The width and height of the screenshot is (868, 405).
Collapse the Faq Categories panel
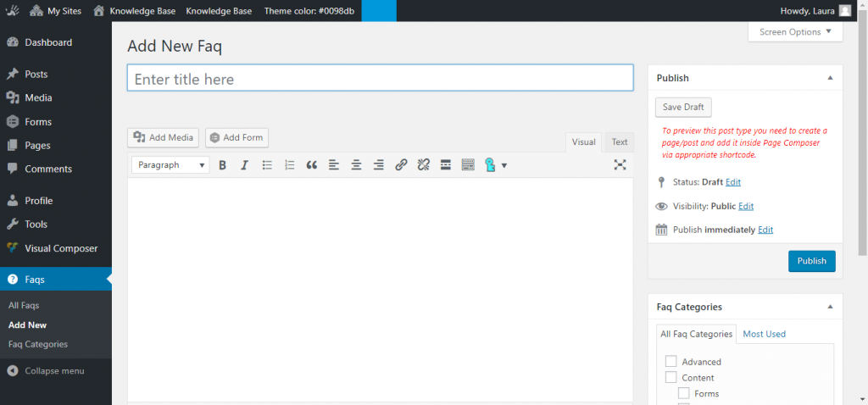point(830,307)
